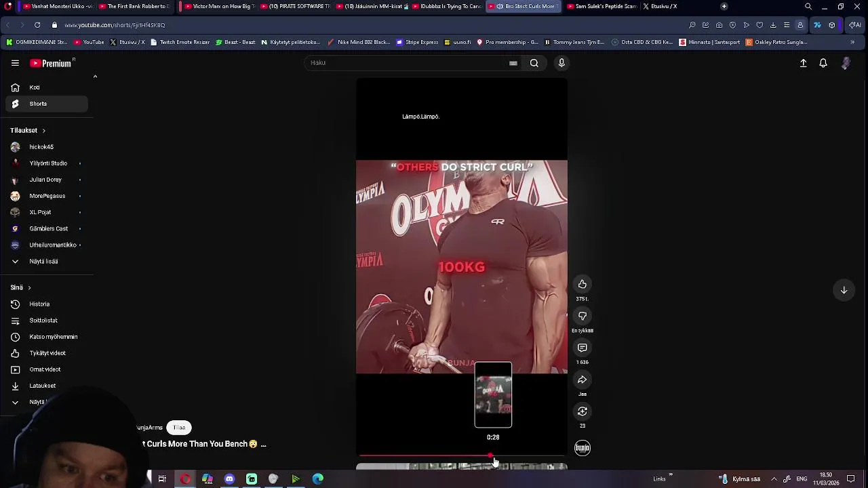Click the search magnifier button
This screenshot has width=868, height=488.
pyautogui.click(x=534, y=63)
